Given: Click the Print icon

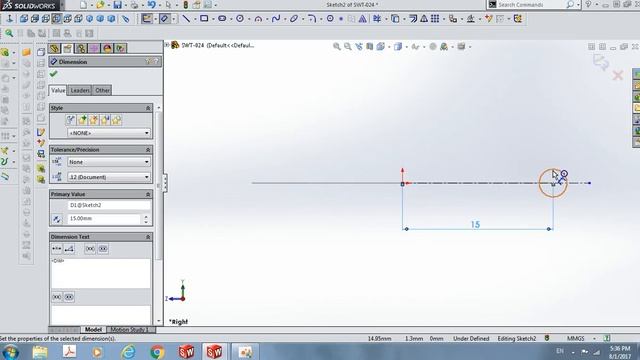Looking at the screenshot, I should 134,5.
